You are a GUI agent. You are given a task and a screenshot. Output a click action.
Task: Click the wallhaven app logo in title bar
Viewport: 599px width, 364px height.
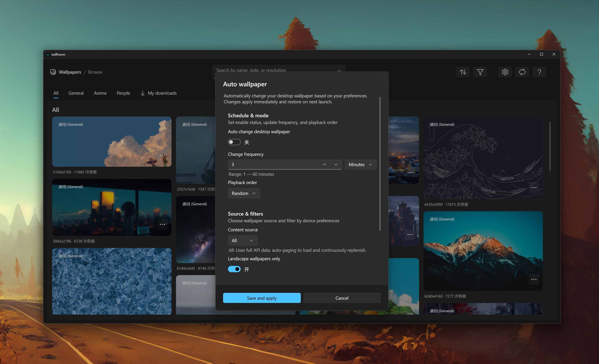click(48, 54)
